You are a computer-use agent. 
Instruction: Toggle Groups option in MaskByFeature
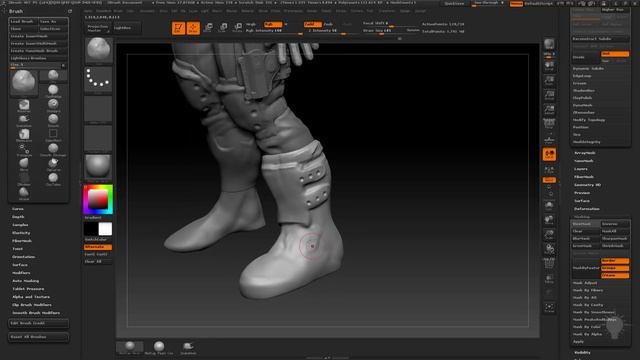tap(615, 268)
